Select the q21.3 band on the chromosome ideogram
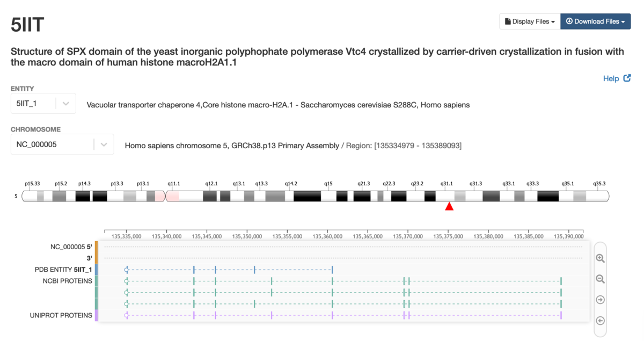The image size is (644, 341). 363,195
